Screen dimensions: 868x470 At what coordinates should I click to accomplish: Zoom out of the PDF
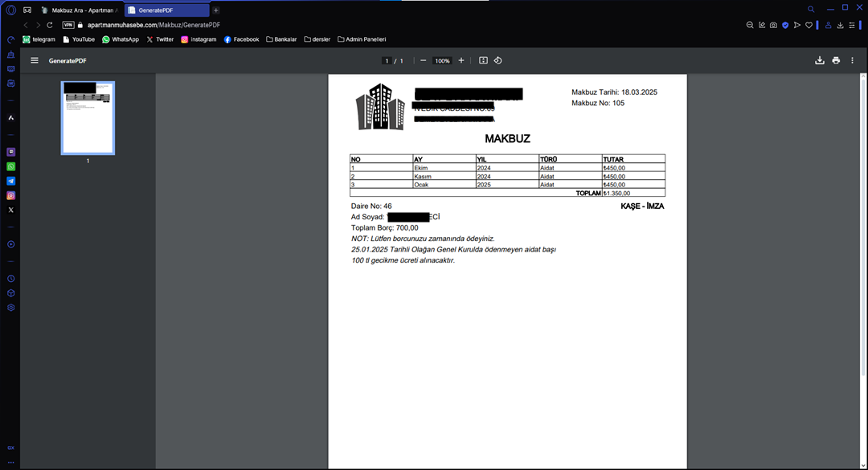424,61
